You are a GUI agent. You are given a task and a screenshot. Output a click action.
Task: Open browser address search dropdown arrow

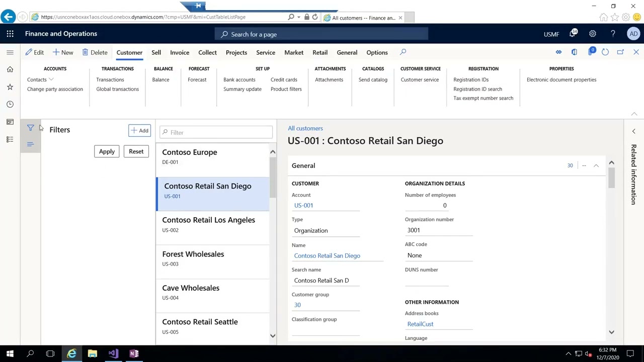[299, 17]
